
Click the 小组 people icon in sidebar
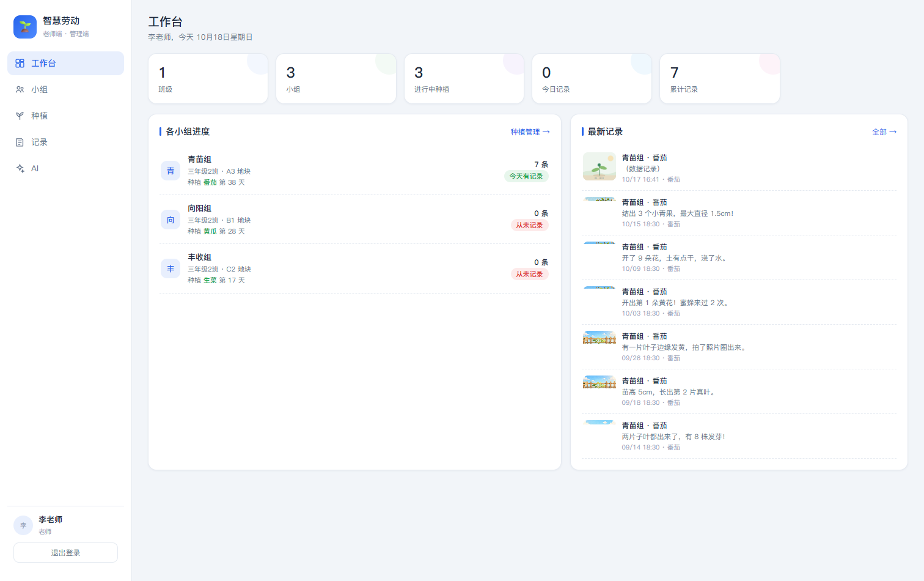click(20, 90)
